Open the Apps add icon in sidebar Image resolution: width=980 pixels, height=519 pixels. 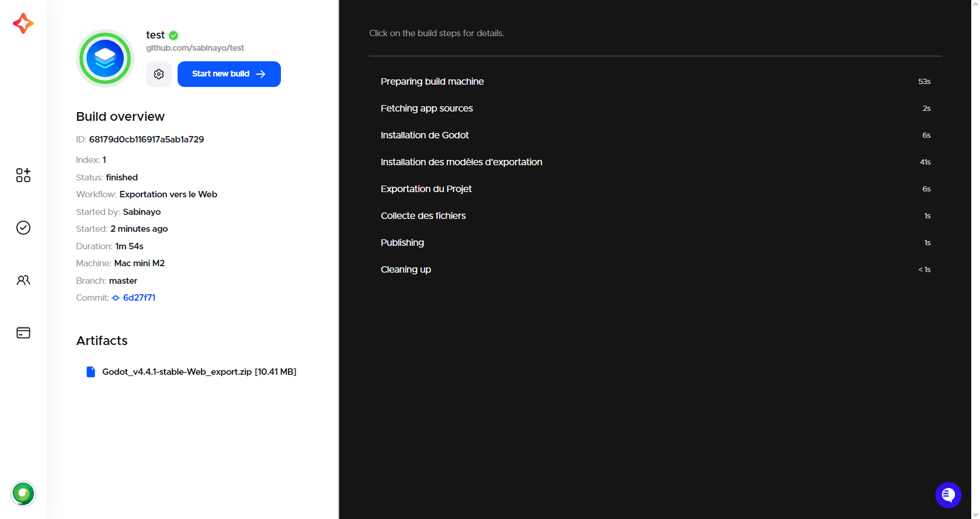23,175
